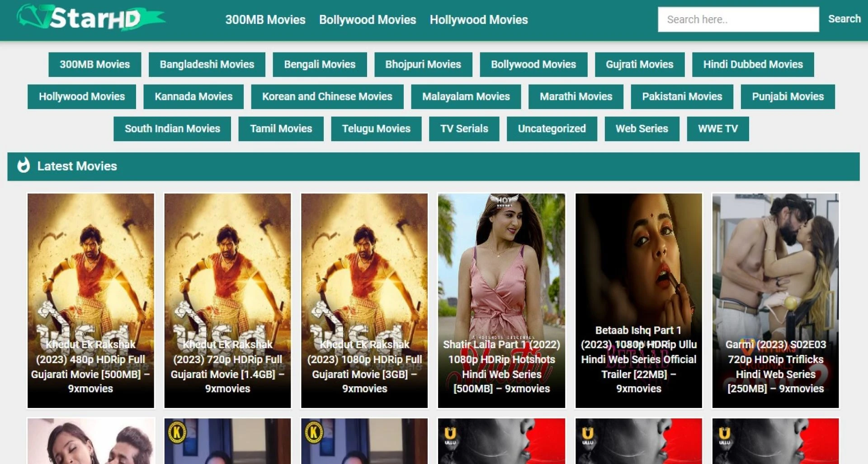Open the Kannada Movies category
Screen dimensions: 868x464
click(x=193, y=96)
